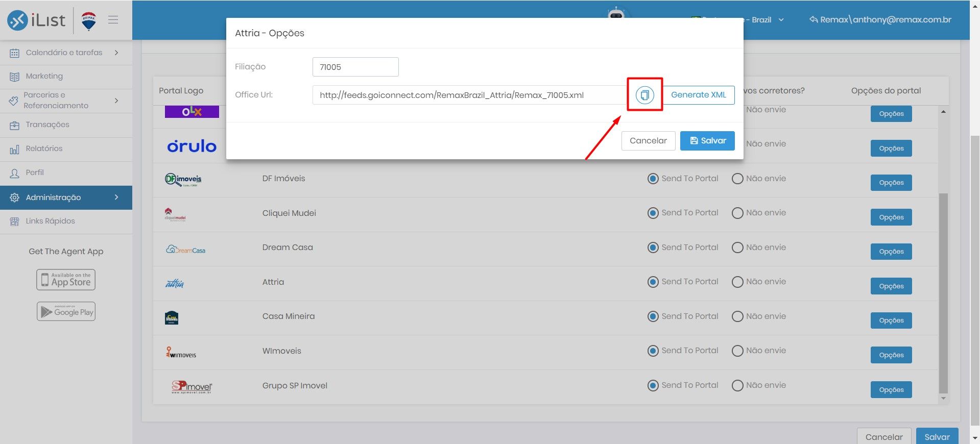The width and height of the screenshot is (980, 444).
Task: Click the Orulo portal logo
Action: [192, 146]
